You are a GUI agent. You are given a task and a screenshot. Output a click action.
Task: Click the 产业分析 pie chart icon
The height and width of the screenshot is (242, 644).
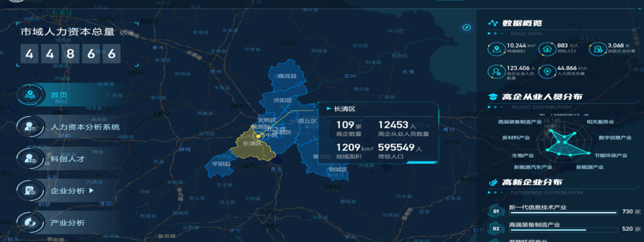click(30, 223)
